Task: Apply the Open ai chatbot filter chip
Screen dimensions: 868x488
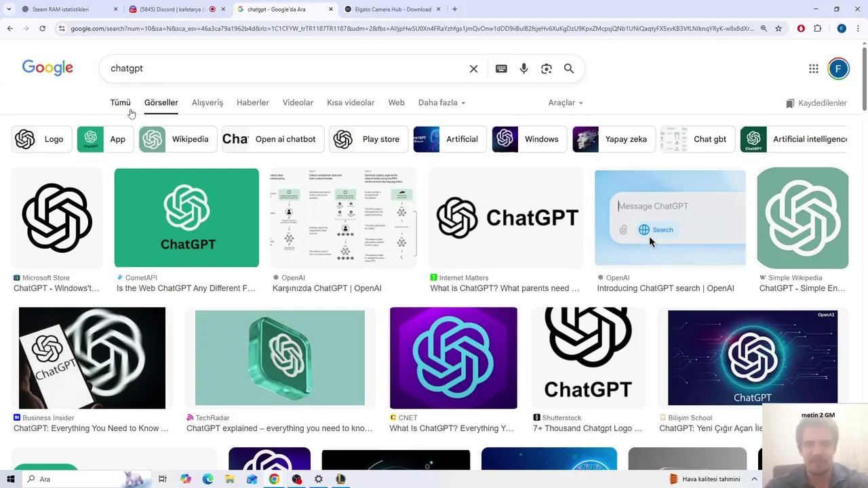Action: pyautogui.click(x=273, y=139)
